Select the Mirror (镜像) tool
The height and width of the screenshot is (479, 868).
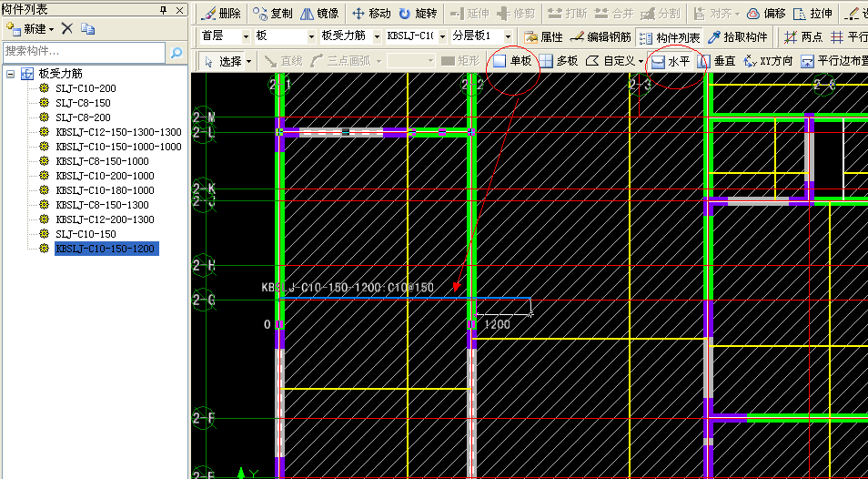click(318, 14)
